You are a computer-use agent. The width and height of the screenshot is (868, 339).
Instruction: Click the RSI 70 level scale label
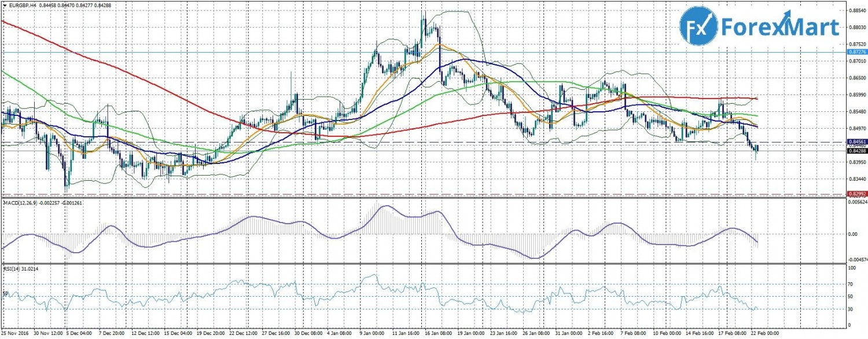click(851, 284)
